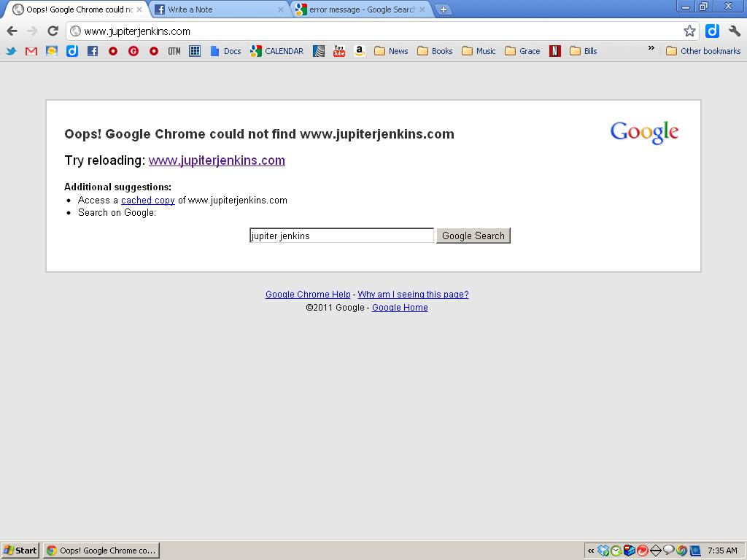Open the Facebook bookmark icon
The width and height of the screenshot is (747, 560).
coord(93,51)
